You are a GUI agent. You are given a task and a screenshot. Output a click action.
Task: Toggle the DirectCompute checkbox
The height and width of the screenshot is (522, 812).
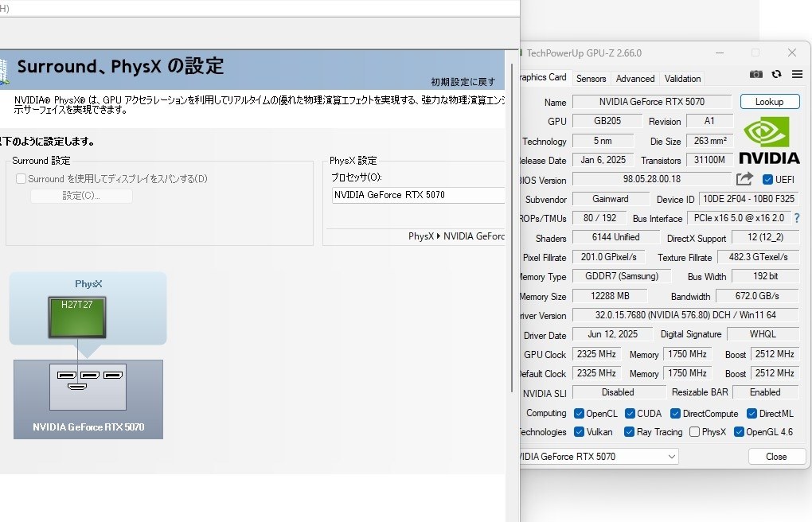[675, 414]
